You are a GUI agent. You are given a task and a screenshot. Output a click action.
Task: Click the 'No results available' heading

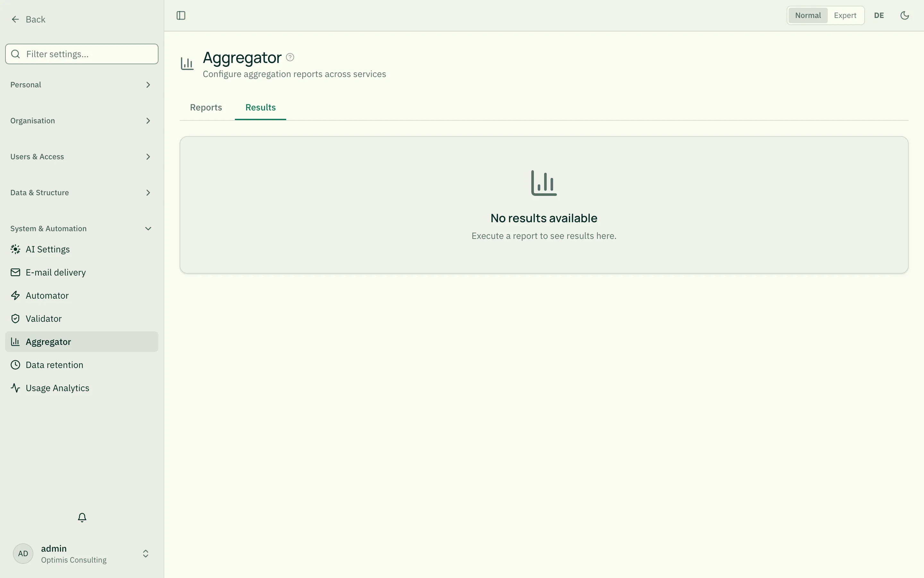[544, 218]
